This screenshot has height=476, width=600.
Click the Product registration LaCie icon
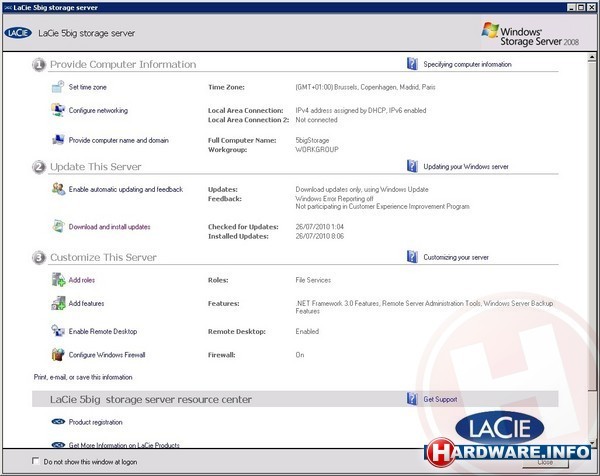tap(58, 422)
